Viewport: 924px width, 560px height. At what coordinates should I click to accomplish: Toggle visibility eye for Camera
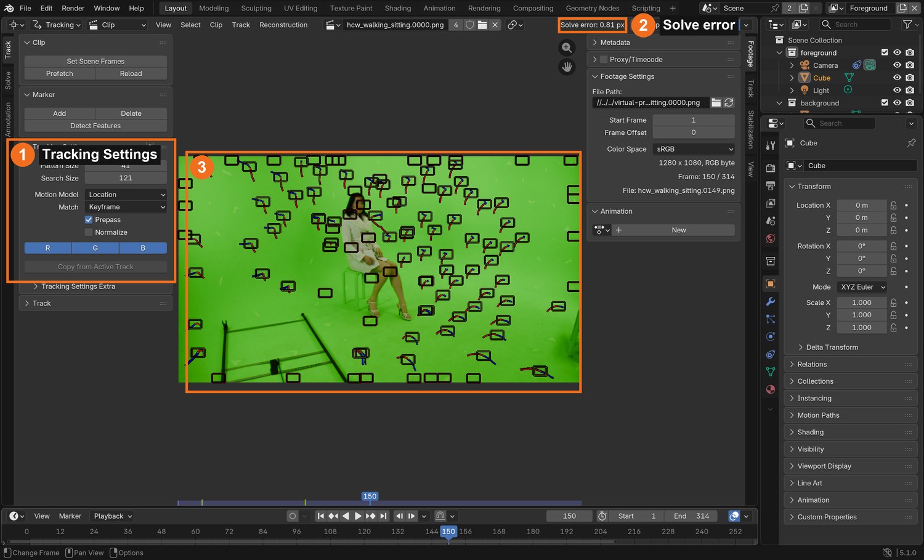click(x=897, y=65)
